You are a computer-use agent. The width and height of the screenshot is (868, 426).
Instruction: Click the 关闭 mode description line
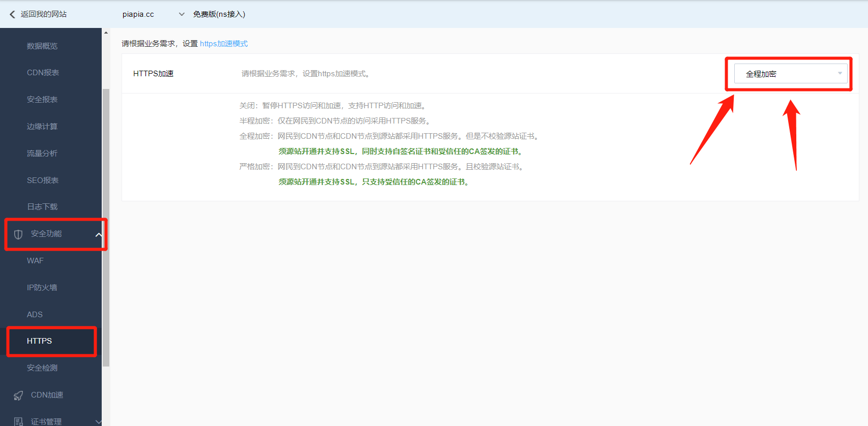pos(333,106)
